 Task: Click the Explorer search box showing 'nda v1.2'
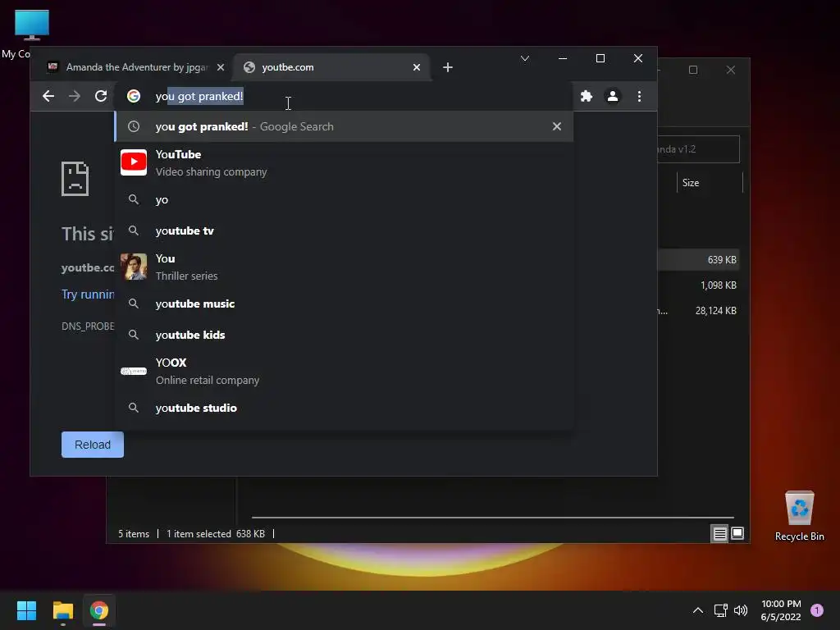tap(698, 149)
